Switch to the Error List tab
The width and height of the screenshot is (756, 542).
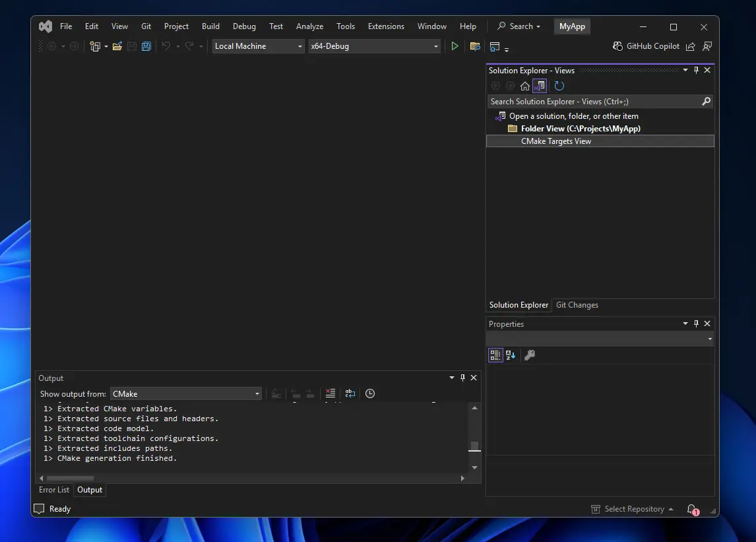(54, 490)
